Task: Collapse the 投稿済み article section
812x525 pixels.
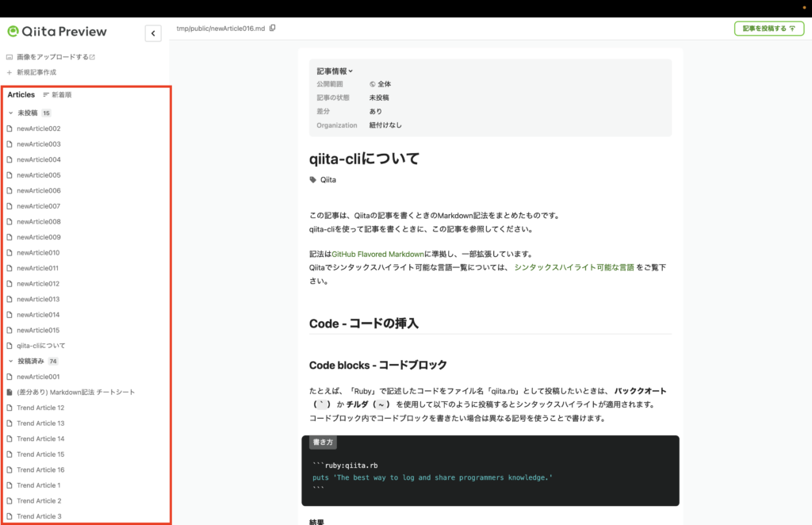Action: (x=9, y=361)
